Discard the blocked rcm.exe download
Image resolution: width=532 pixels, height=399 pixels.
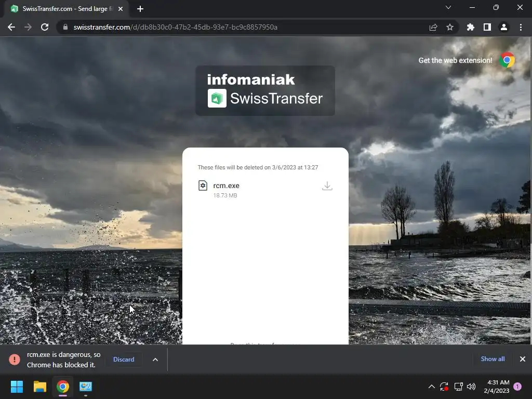pos(124,360)
